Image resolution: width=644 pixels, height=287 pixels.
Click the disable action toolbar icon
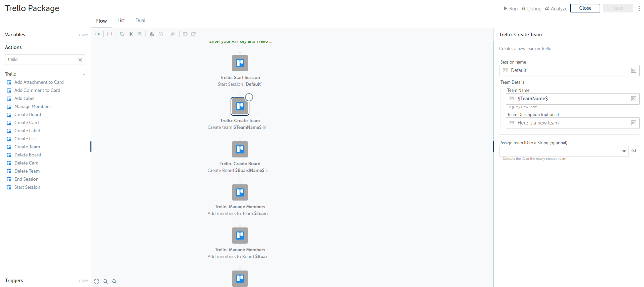pyautogui.click(x=173, y=34)
